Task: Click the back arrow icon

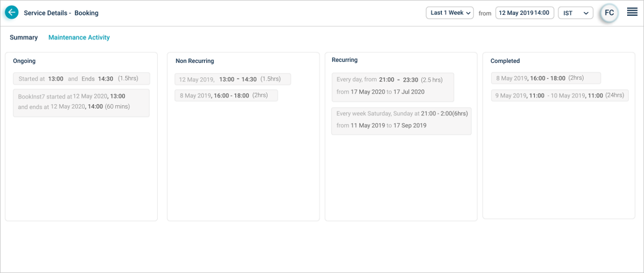Action: click(11, 13)
